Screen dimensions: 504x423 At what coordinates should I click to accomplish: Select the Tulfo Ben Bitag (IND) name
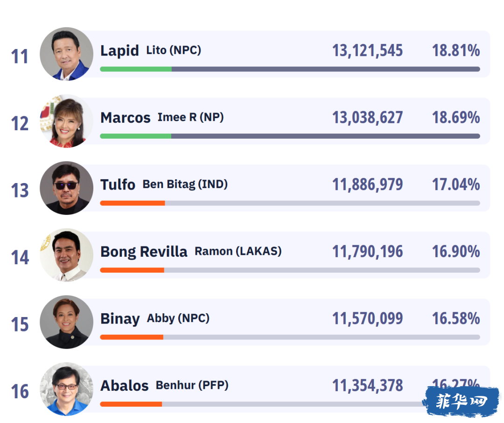164,184
